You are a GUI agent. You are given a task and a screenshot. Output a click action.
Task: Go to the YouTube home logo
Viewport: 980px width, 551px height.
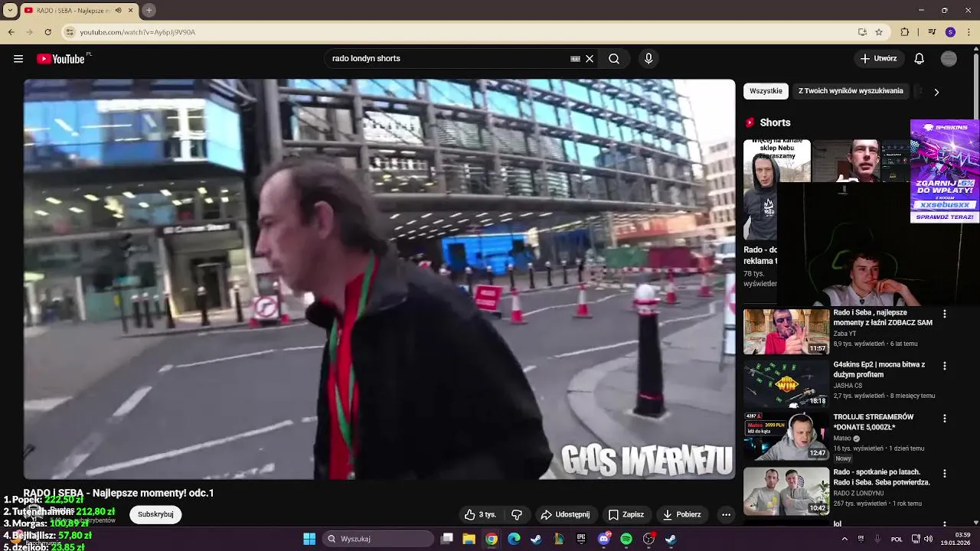pos(61,59)
